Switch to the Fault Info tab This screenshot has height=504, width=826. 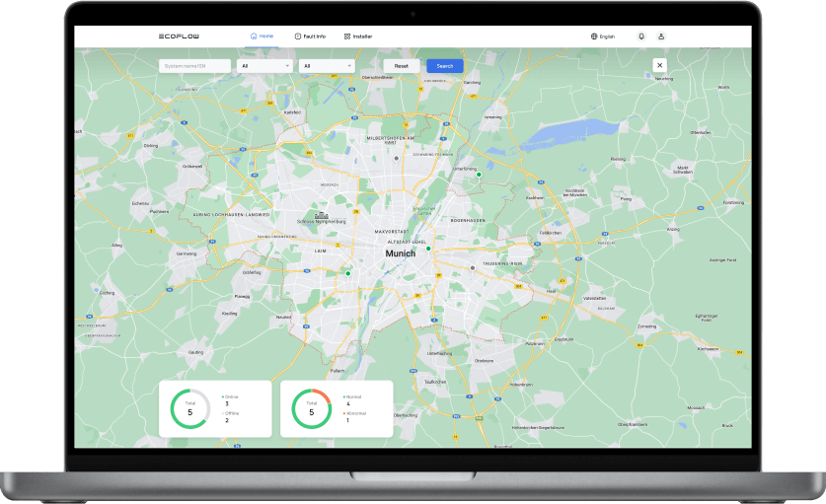(310, 36)
